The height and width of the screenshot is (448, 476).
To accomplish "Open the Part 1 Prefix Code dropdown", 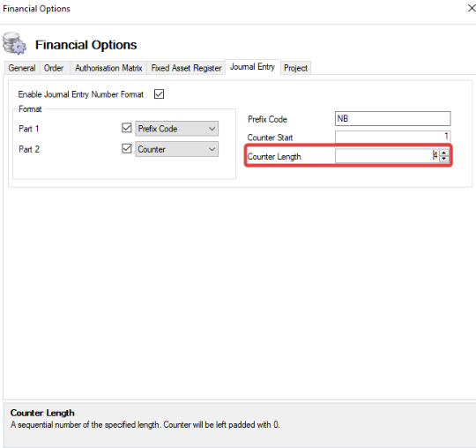I will 176,129.
